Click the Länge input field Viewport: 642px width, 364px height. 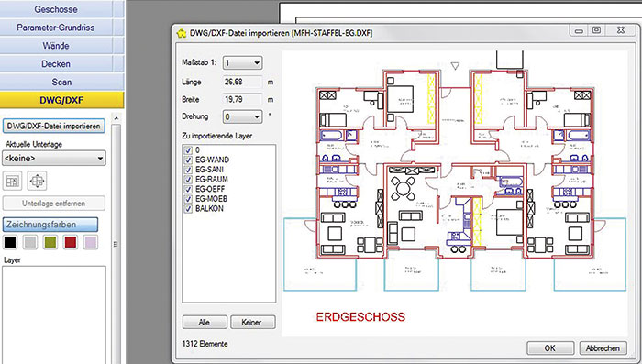coord(242,82)
